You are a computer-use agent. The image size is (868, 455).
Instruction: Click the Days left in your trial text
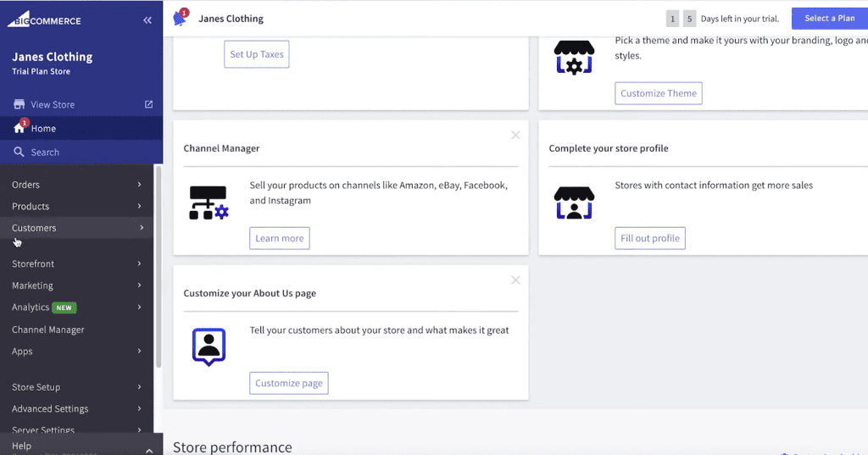[x=739, y=19]
